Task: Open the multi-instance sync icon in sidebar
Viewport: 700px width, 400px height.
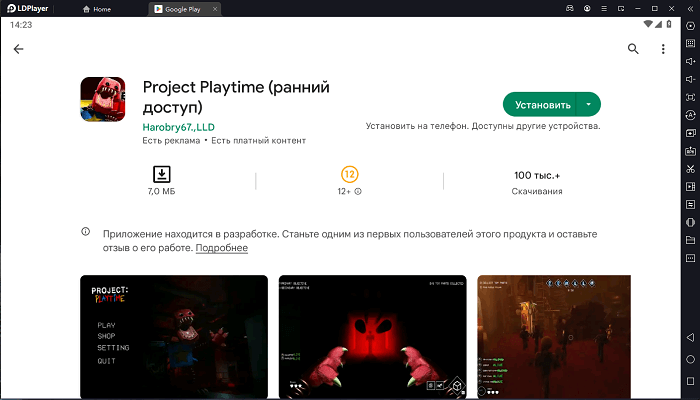Action: [691, 133]
